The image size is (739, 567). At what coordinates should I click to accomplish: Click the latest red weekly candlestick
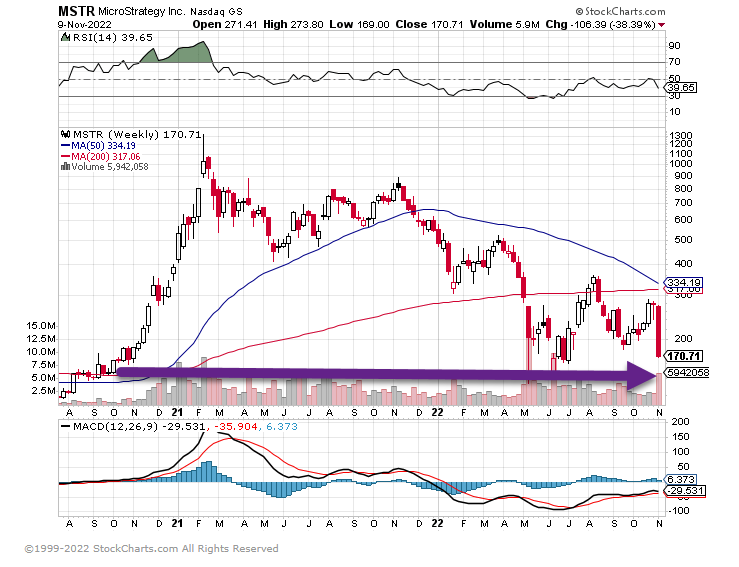(x=658, y=331)
